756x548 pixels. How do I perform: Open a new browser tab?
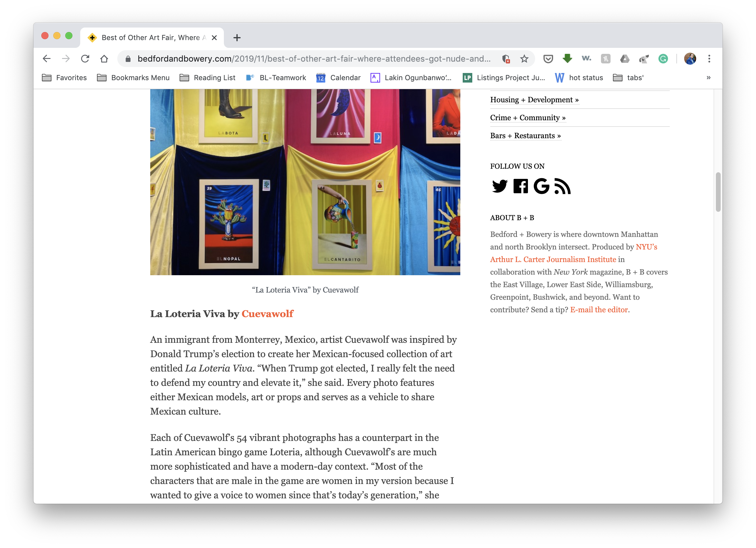(237, 38)
